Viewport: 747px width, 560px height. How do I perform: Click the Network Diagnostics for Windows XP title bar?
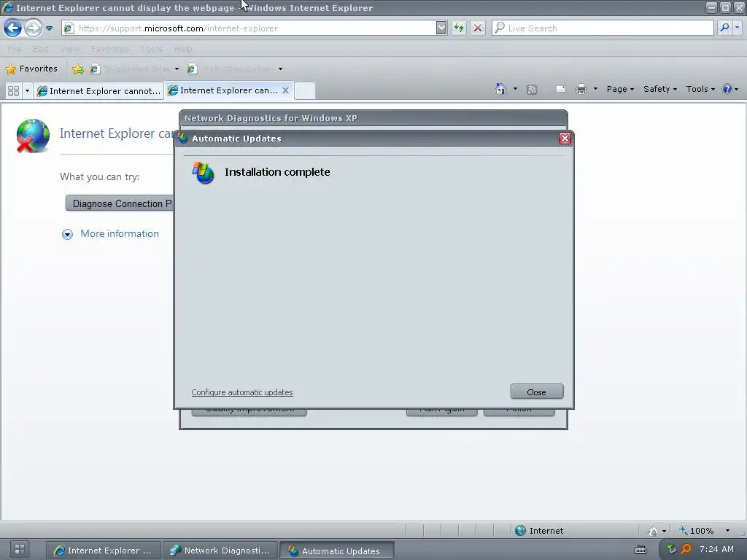373,118
